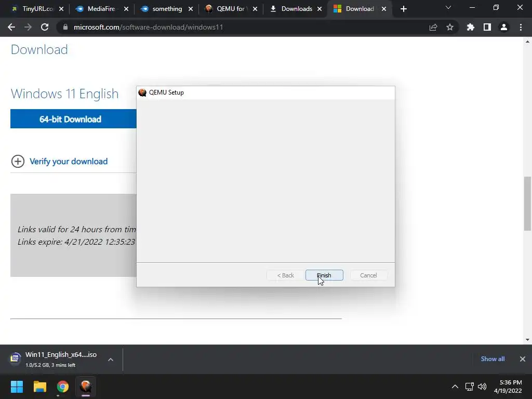Open clock and date 5:36 PM

tap(508, 387)
